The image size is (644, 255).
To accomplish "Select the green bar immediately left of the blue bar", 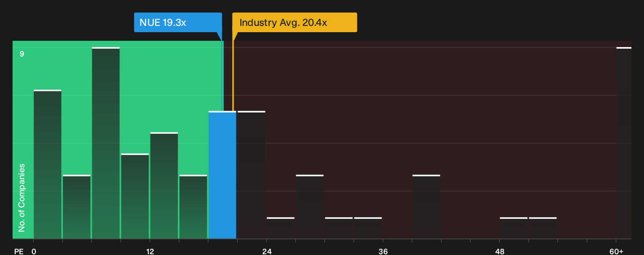I will coord(193,207).
